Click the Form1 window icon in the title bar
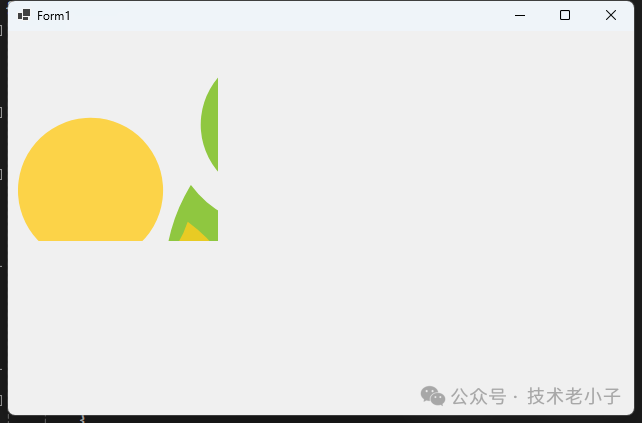The width and height of the screenshot is (642, 423). pos(24,15)
